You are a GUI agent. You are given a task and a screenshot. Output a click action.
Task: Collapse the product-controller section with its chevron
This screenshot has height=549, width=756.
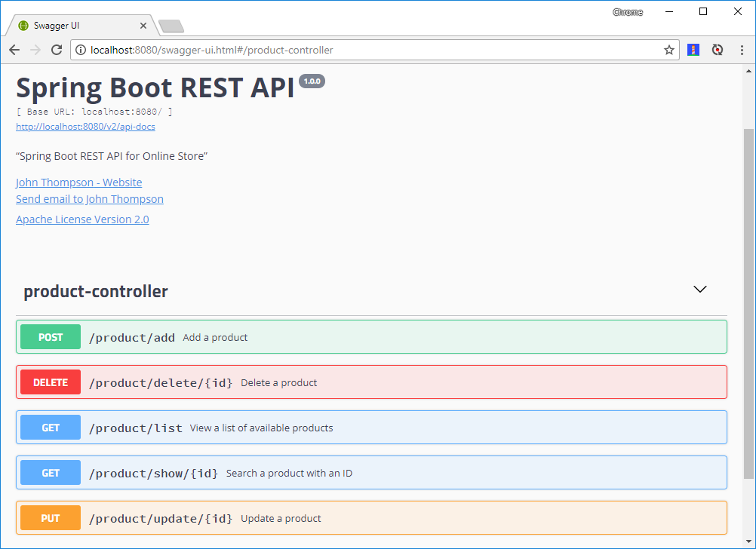(x=699, y=289)
